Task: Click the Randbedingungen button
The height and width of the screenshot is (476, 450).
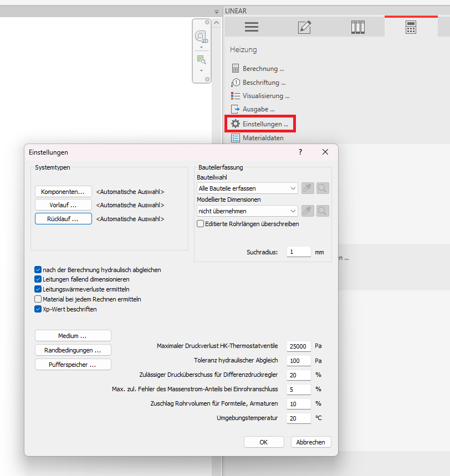Action: point(73,350)
